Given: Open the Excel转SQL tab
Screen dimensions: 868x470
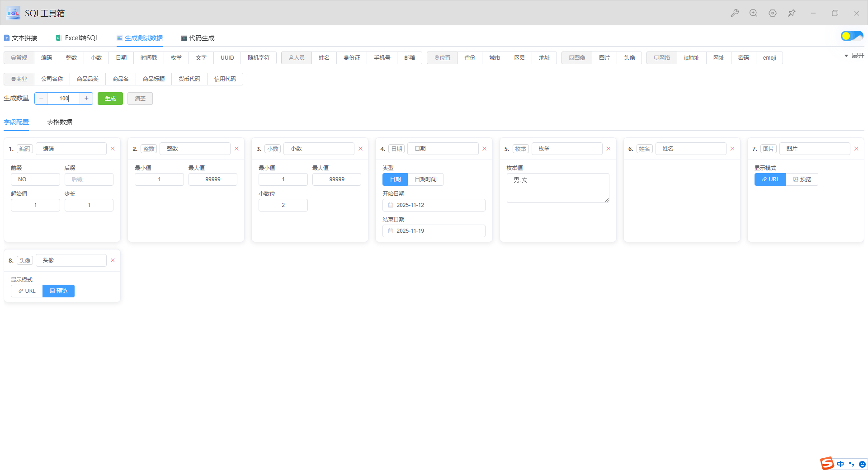Looking at the screenshot, I should [x=77, y=38].
